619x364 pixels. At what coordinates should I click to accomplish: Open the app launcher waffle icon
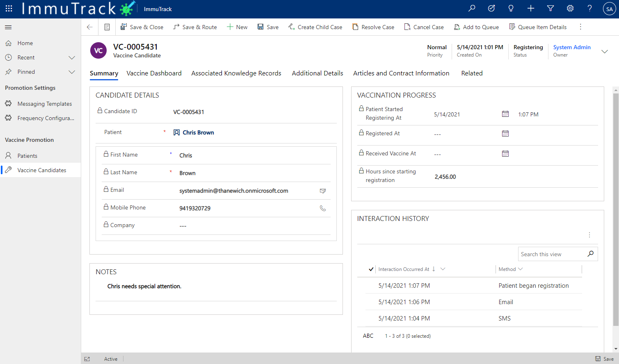click(9, 9)
